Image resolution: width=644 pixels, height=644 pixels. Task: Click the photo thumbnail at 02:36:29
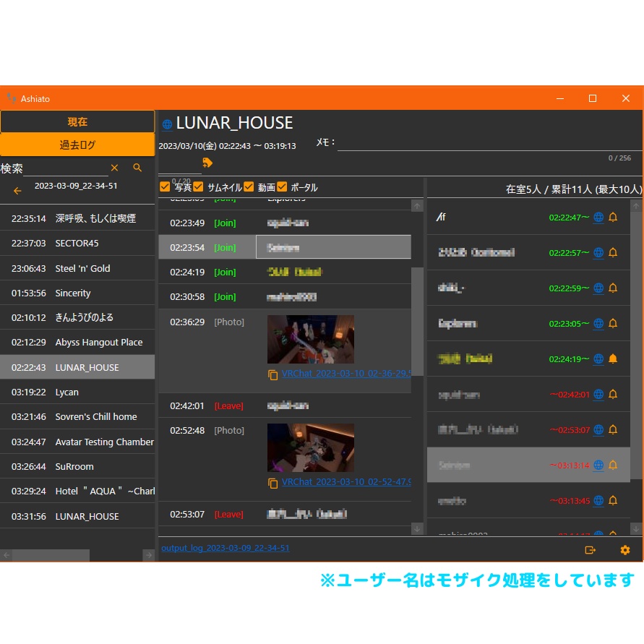(310, 339)
